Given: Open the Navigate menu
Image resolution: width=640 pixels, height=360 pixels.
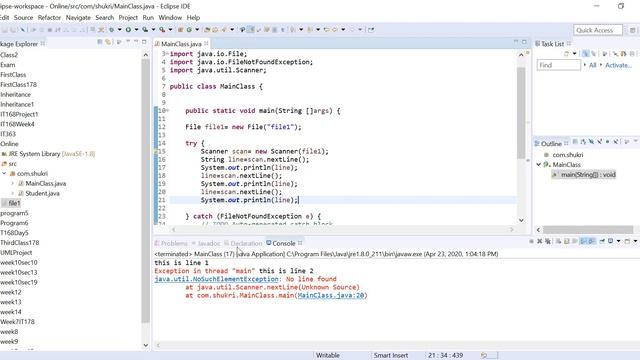Looking at the screenshot, I should (x=78, y=18).
